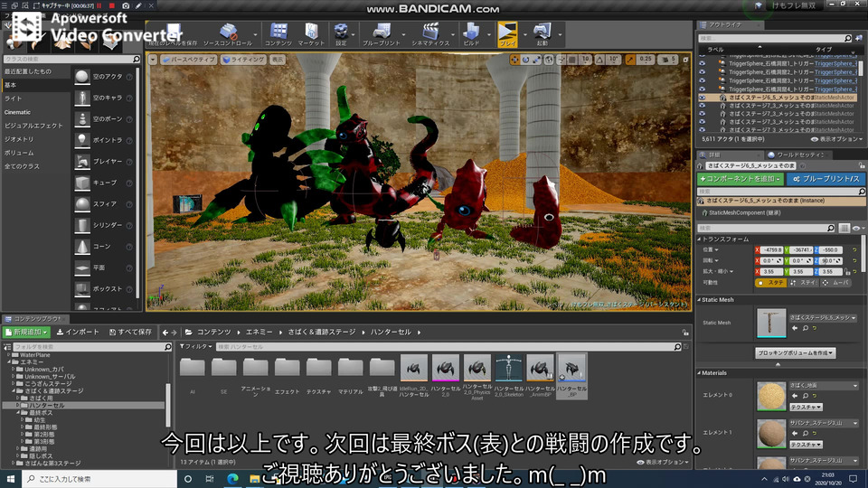Select the Cylinder (シリンダー) placement item
Screen dimensions: 868x488
[103, 225]
